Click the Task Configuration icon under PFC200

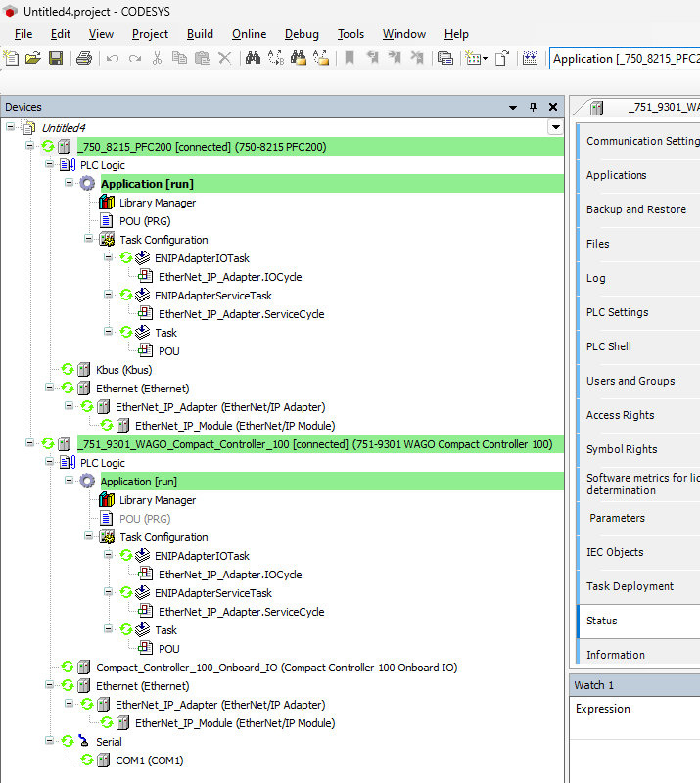107,240
